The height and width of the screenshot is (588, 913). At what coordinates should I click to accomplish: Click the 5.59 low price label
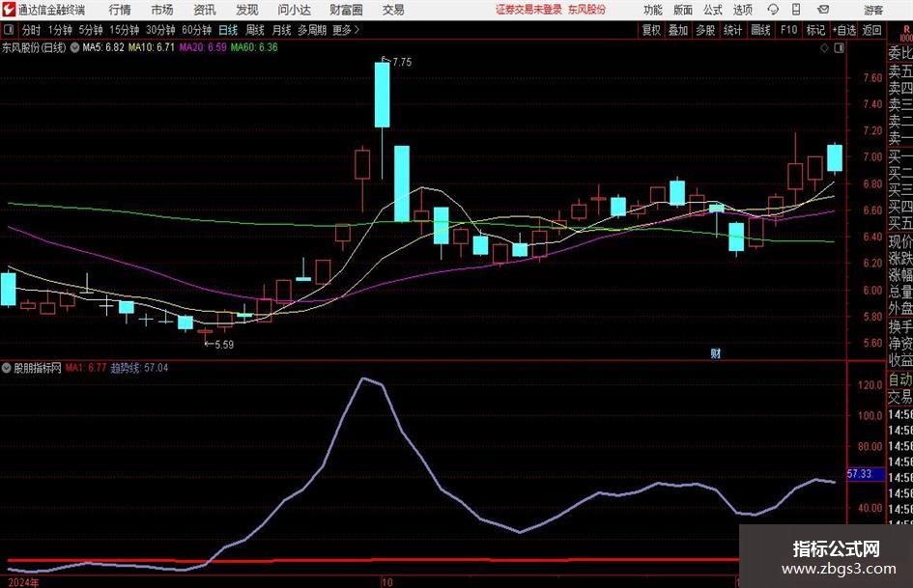224,345
